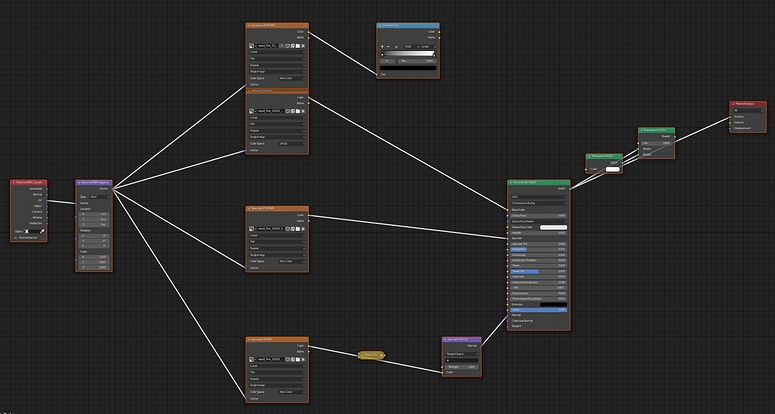Open RGB color mode dropdown in ColorRamp
775x414 pixels.
[x=412, y=46]
